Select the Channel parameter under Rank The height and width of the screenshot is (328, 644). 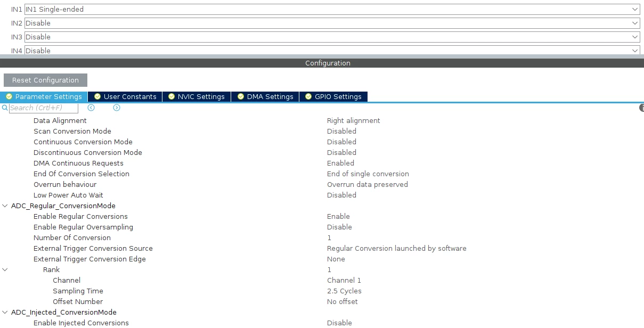(x=67, y=280)
